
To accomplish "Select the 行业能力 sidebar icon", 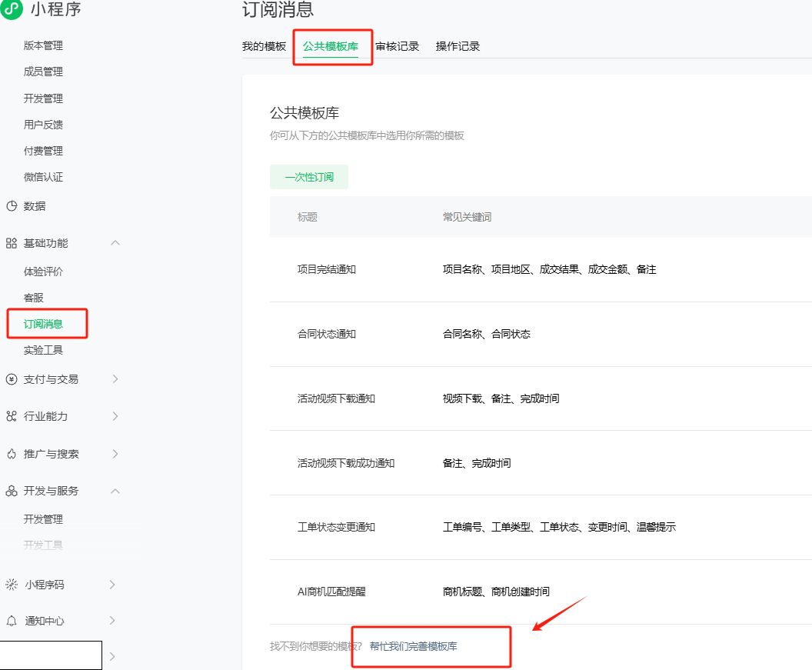I will 12,416.
